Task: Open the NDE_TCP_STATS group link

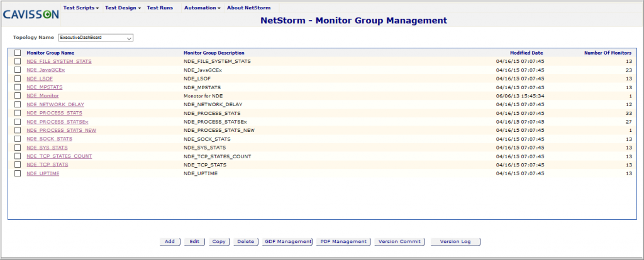Action: click(48, 165)
